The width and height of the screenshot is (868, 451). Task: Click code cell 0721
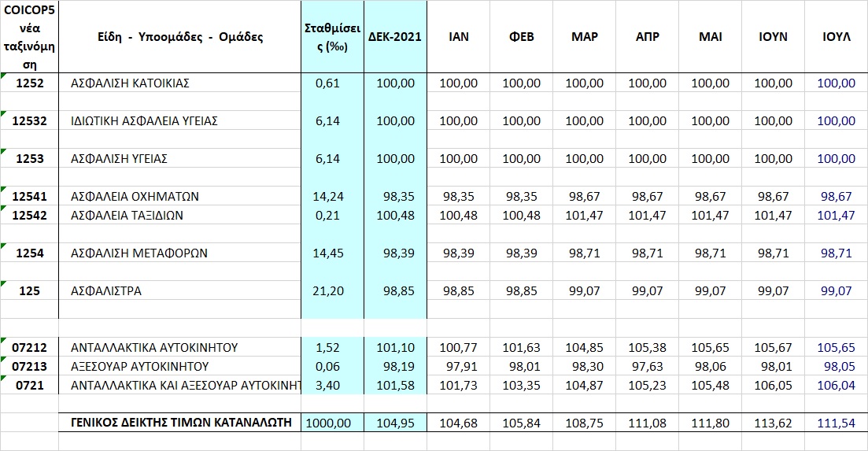29,385
